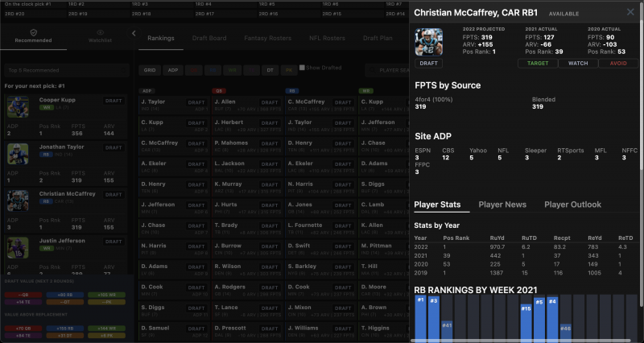Click the #41 weekly ranking bar
Image resolution: width=644 pixels, height=343 pixels.
[447, 330]
